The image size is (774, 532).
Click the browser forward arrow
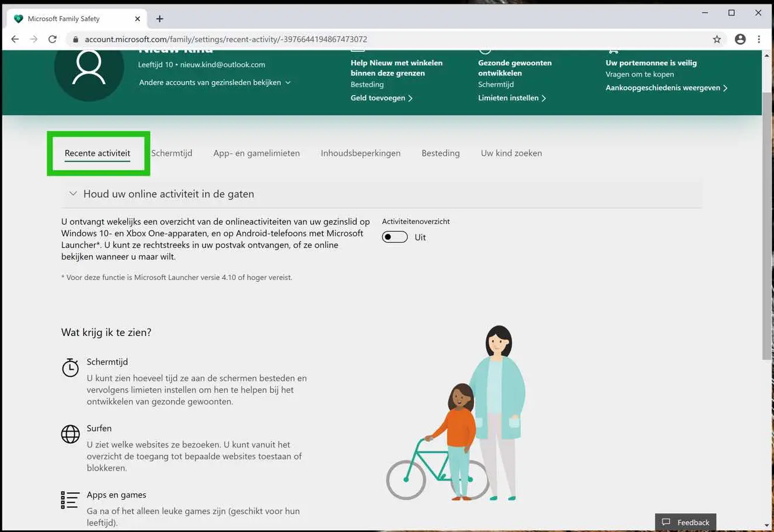[34, 39]
